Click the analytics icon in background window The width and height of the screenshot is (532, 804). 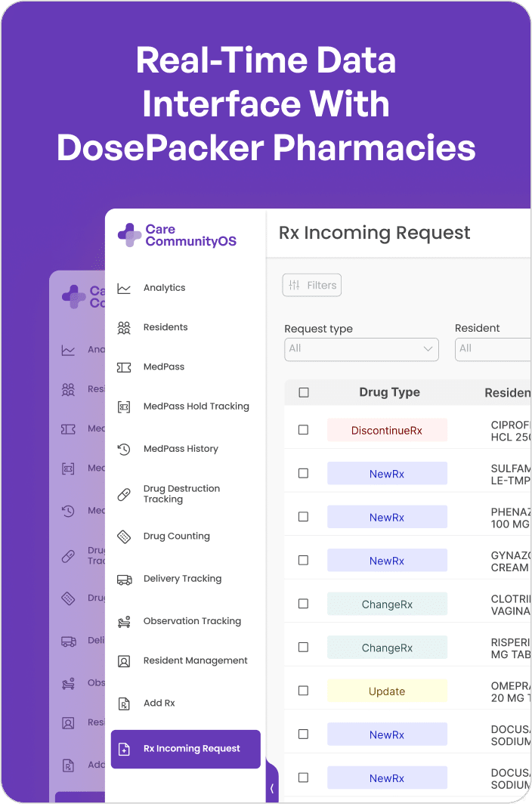(68, 350)
